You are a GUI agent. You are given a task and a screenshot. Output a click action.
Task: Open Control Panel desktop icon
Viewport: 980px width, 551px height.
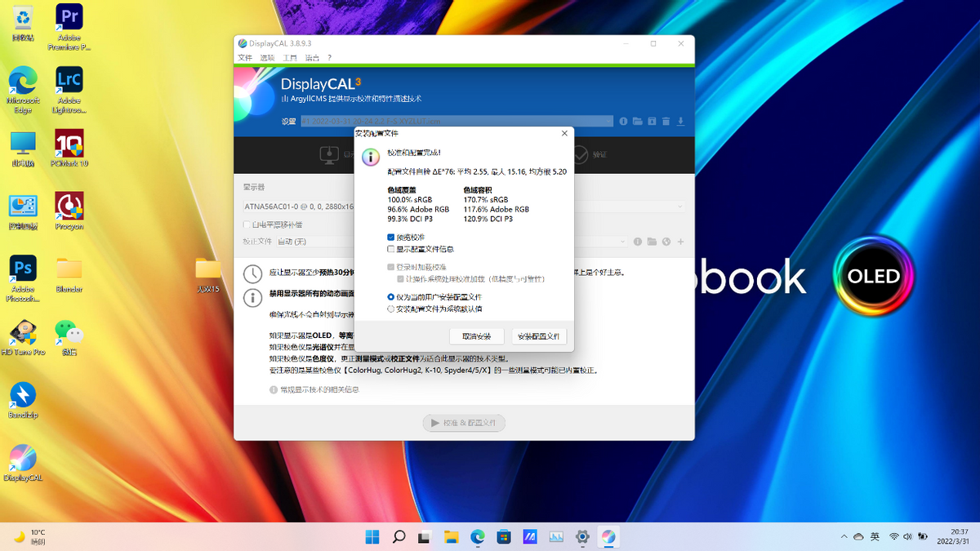[23, 211]
